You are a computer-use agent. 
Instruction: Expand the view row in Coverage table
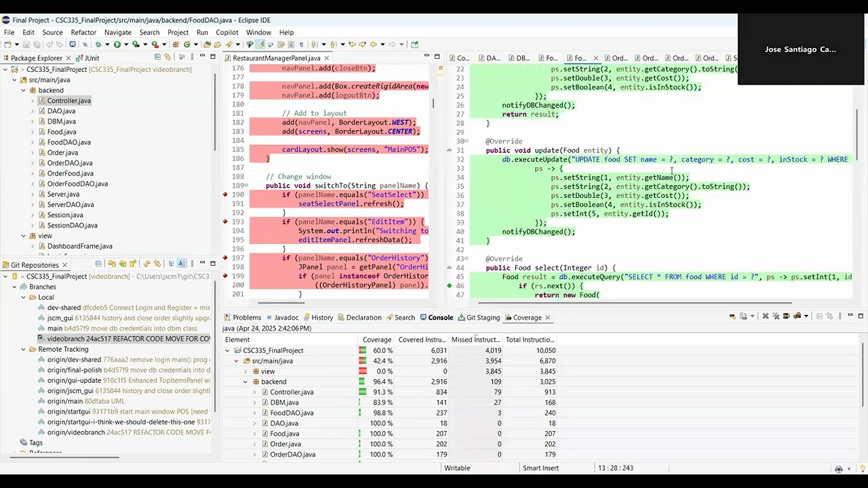pyautogui.click(x=245, y=371)
